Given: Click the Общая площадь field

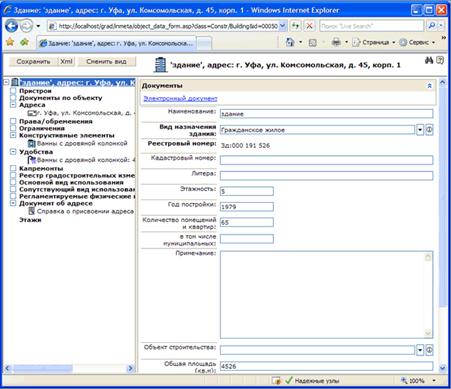Looking at the screenshot, I should [x=326, y=366].
